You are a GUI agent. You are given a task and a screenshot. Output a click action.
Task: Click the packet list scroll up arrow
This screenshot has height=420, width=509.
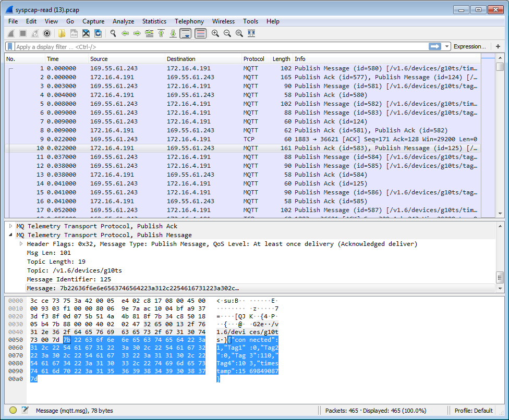point(500,58)
